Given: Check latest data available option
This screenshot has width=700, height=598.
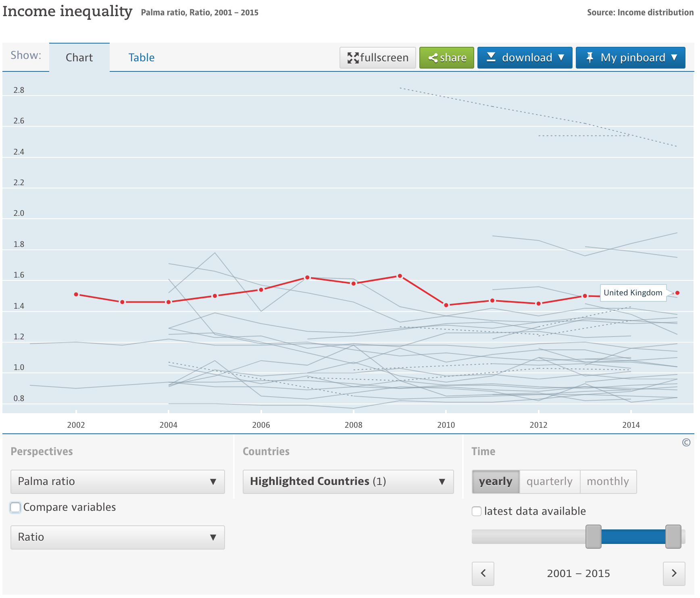Looking at the screenshot, I should click(477, 512).
